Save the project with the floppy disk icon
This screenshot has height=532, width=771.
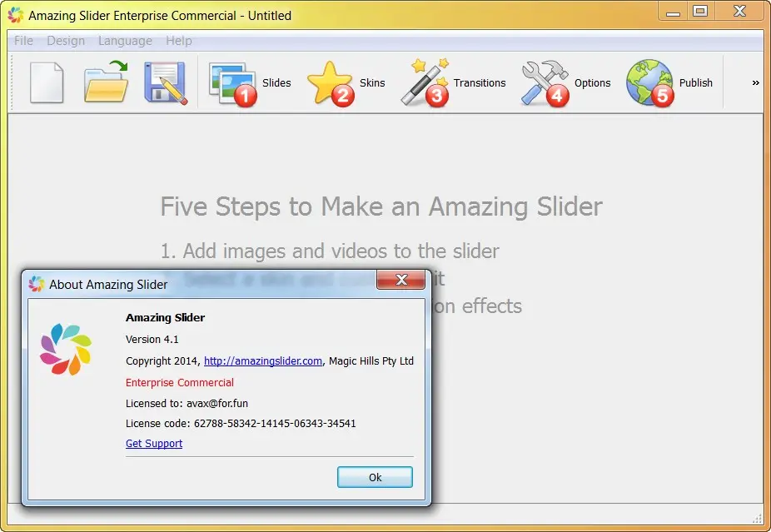(166, 82)
